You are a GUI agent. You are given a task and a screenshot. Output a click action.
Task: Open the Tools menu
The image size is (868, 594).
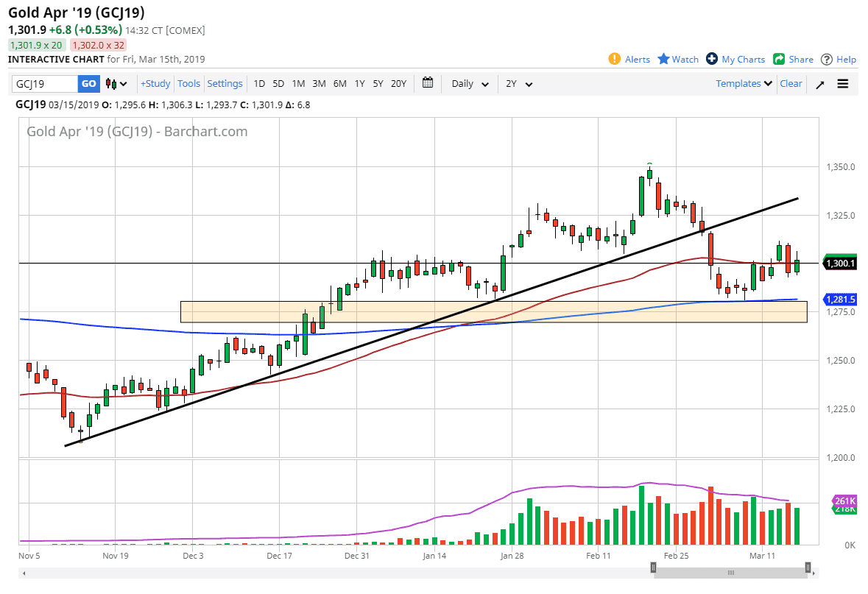tap(189, 84)
